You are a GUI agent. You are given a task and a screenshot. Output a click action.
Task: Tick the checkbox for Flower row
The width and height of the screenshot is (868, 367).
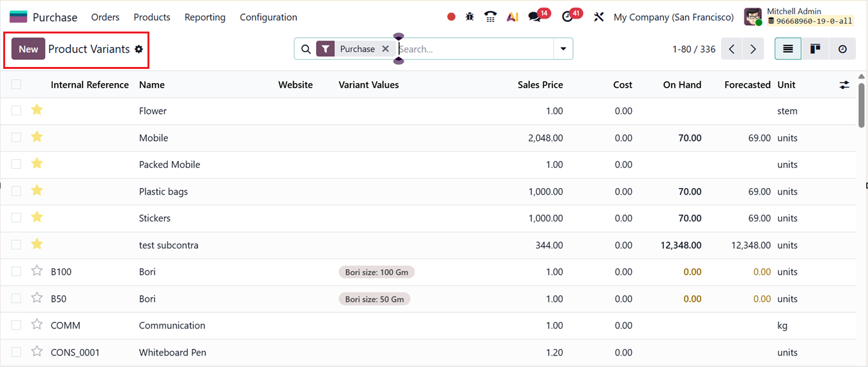(16, 111)
